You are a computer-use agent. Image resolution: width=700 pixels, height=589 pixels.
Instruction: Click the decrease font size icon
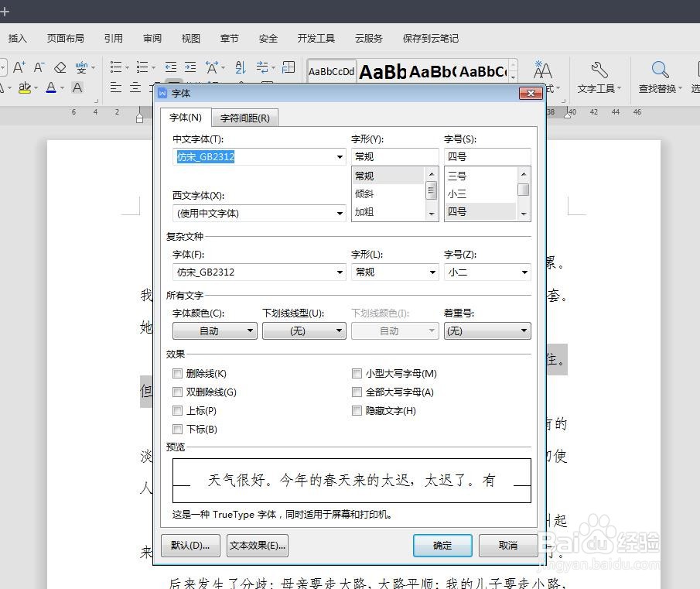pyautogui.click(x=38, y=67)
